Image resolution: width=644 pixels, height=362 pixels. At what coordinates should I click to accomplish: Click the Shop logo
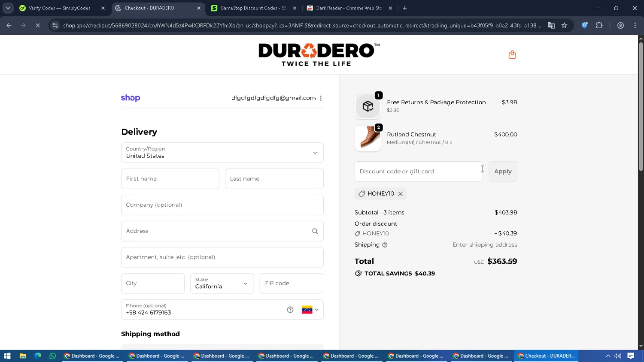point(131,98)
